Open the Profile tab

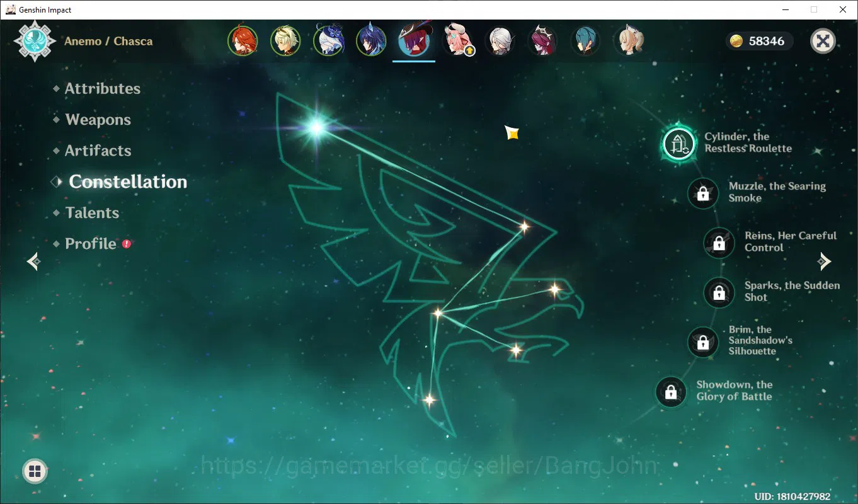coord(91,243)
